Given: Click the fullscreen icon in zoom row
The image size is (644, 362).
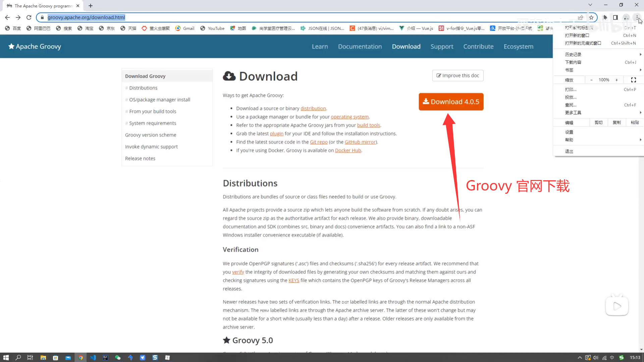Looking at the screenshot, I should coord(633,80).
